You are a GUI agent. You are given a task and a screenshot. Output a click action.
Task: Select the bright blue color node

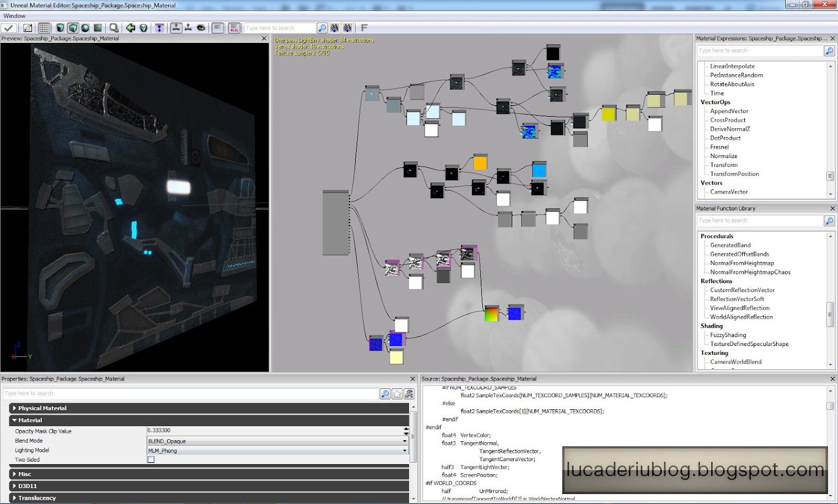tap(539, 170)
